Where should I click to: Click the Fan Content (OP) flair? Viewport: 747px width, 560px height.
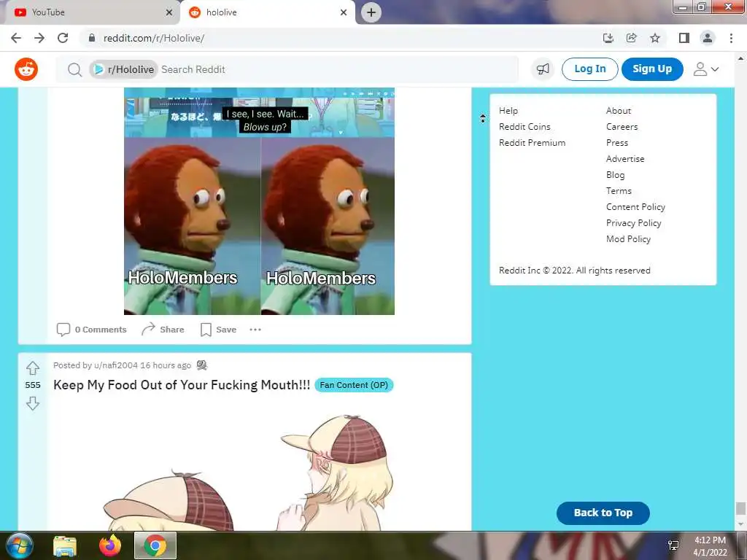coord(354,385)
